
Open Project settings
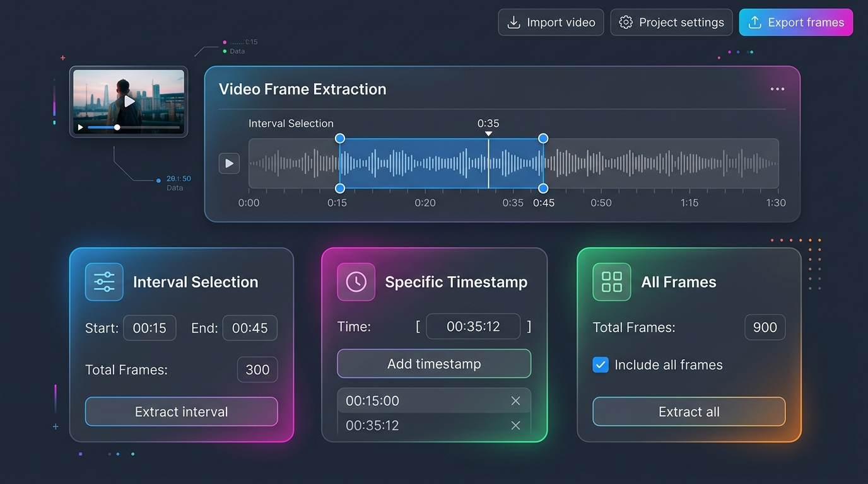click(671, 22)
